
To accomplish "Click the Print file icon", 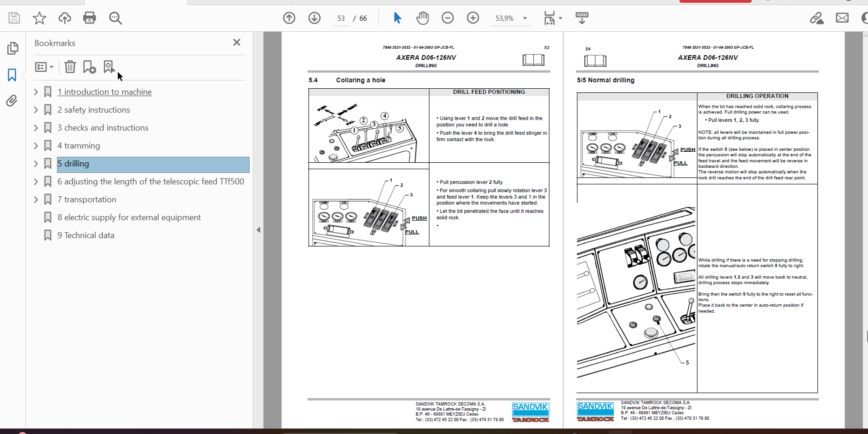I will [90, 18].
